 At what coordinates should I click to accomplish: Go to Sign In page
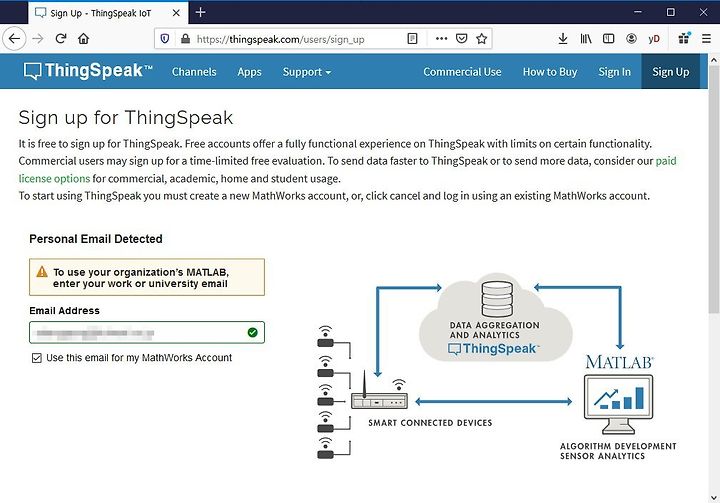(614, 72)
